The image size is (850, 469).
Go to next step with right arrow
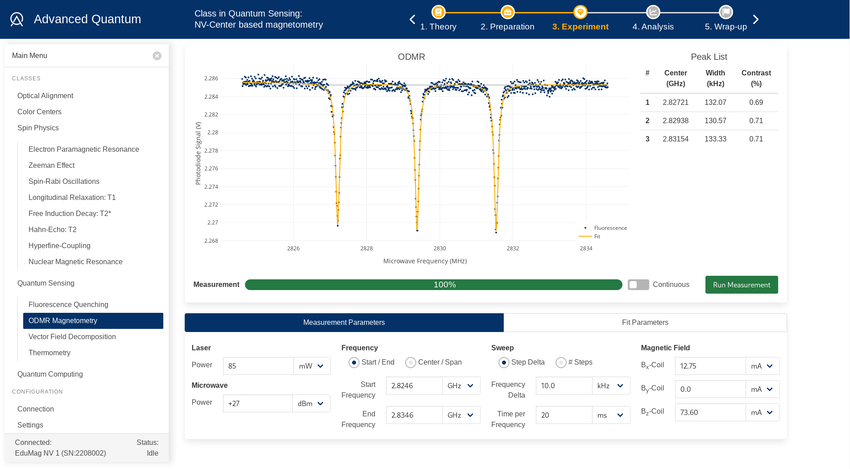pos(756,19)
